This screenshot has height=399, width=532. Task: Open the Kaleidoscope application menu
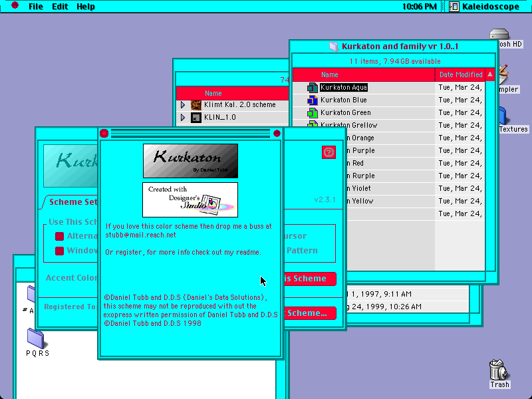point(485,7)
